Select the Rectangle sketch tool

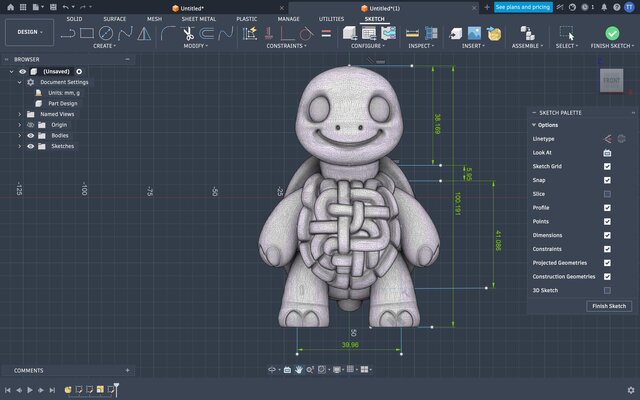pyautogui.click(x=87, y=33)
